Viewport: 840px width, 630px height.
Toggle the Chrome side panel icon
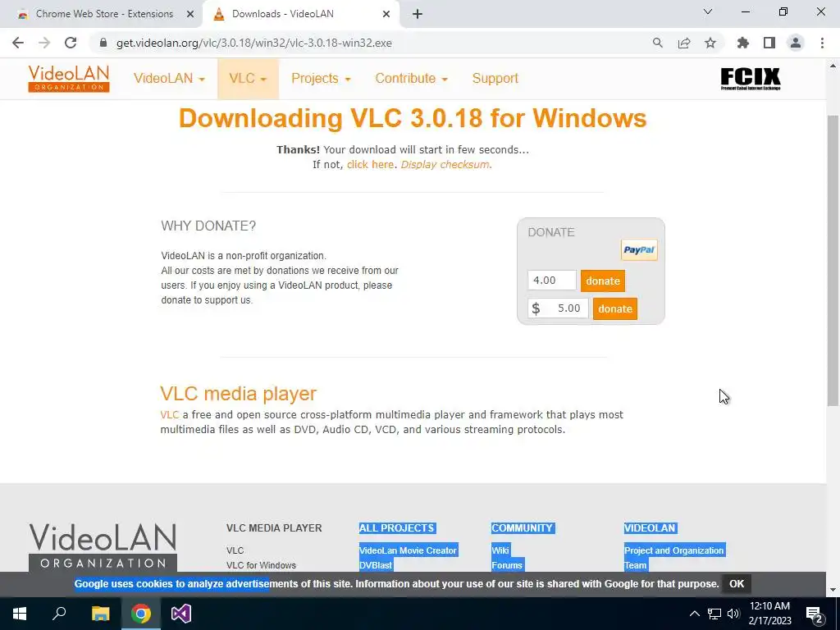(769, 43)
